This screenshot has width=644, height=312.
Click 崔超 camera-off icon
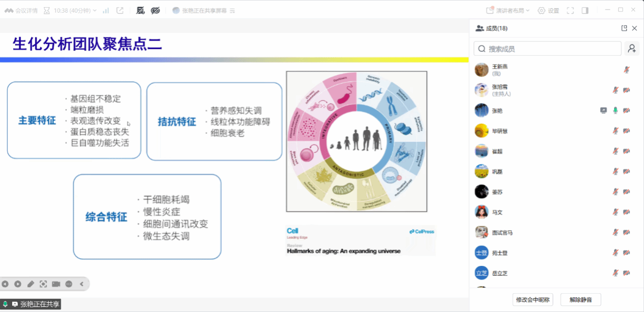point(627,151)
